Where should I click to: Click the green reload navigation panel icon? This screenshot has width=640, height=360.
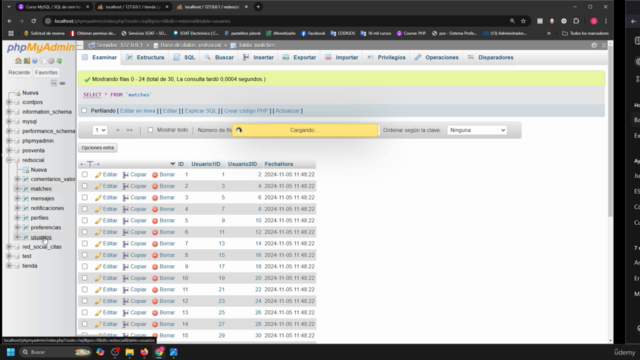pos(59,61)
